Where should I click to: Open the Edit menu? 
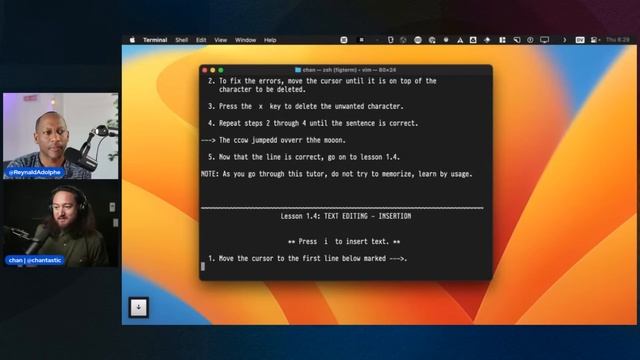pos(201,40)
